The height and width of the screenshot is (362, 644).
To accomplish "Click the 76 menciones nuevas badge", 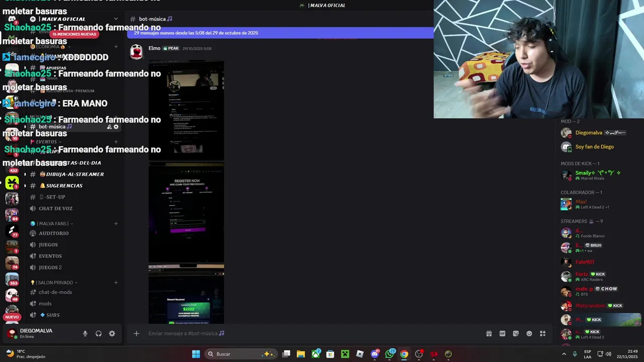I will (74, 34).
